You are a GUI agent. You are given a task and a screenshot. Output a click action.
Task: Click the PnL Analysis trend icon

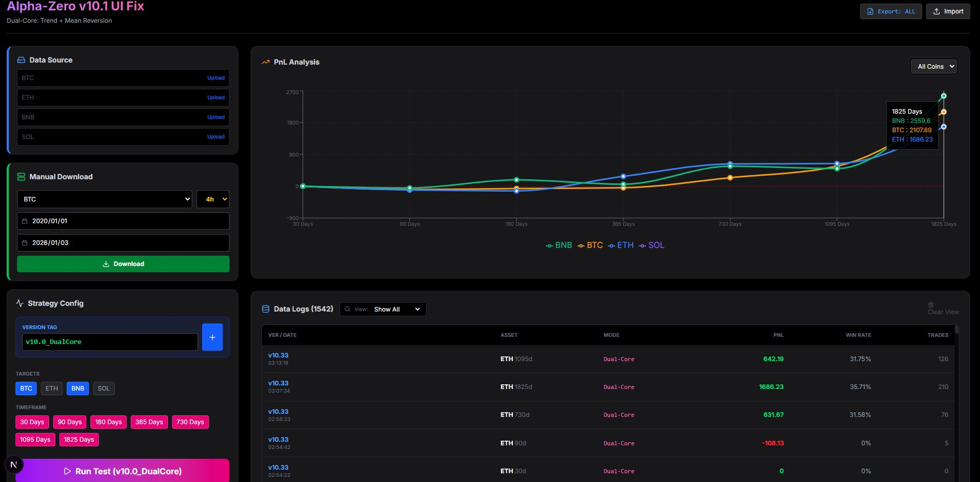266,62
